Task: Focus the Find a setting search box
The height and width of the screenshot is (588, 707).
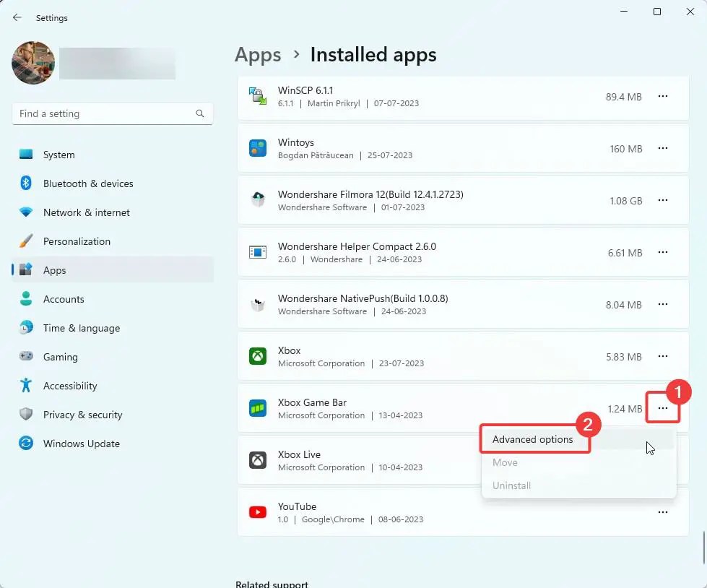Action: (112, 113)
